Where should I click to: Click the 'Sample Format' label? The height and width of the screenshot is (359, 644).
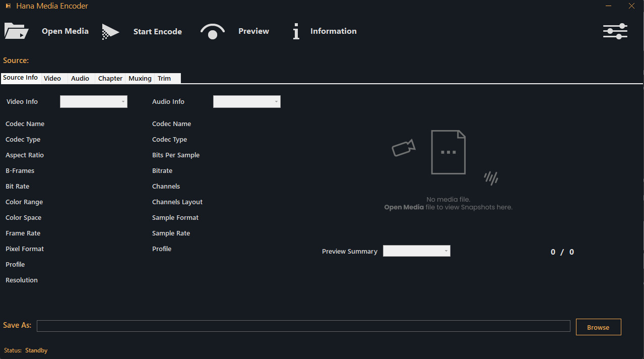(175, 217)
